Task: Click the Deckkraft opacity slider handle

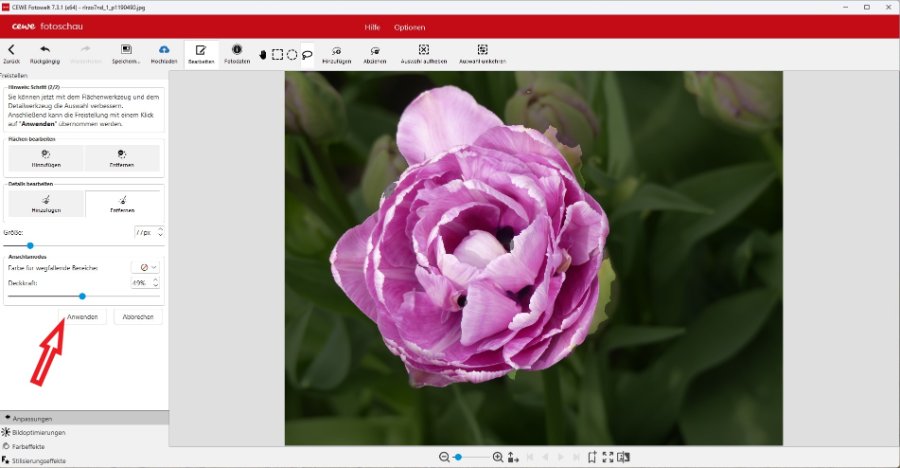Action: pyautogui.click(x=82, y=296)
